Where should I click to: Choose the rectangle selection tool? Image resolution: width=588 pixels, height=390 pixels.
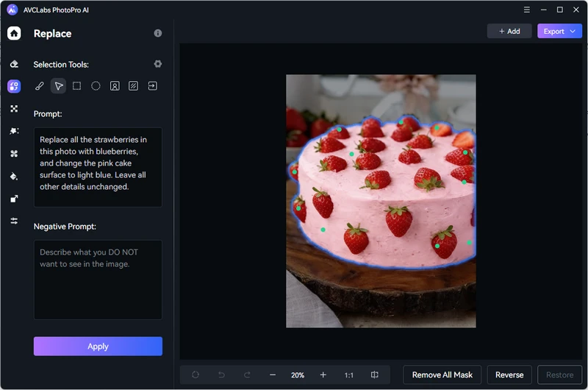pyautogui.click(x=77, y=86)
